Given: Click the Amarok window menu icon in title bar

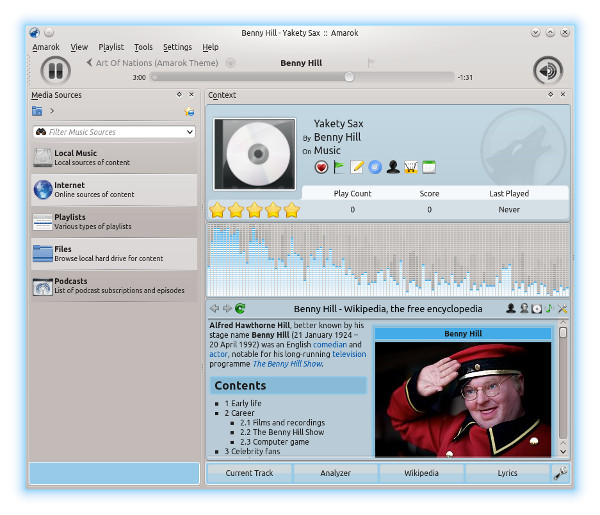Looking at the screenshot, I should coord(34,33).
